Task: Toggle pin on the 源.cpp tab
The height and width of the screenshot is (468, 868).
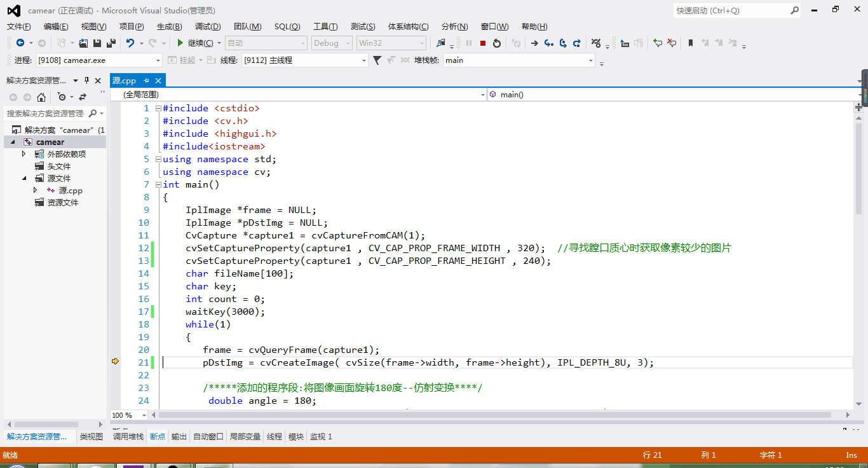Action: click(x=146, y=80)
